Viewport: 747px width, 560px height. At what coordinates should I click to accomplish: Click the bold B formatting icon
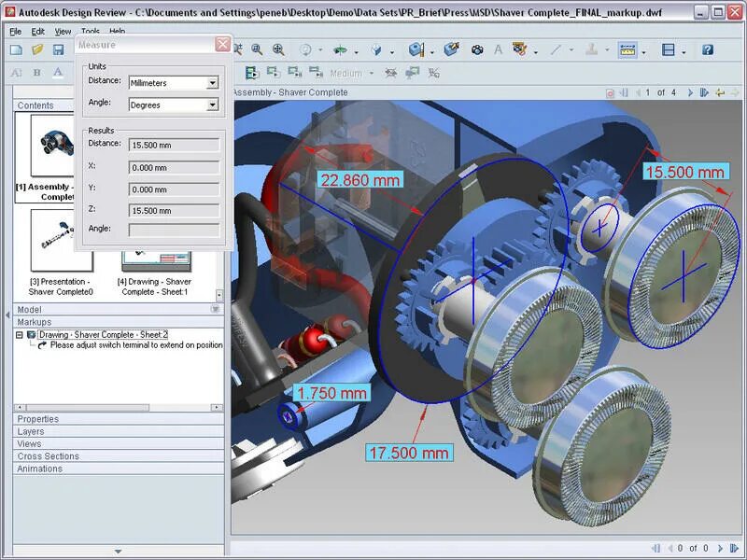tap(36, 73)
